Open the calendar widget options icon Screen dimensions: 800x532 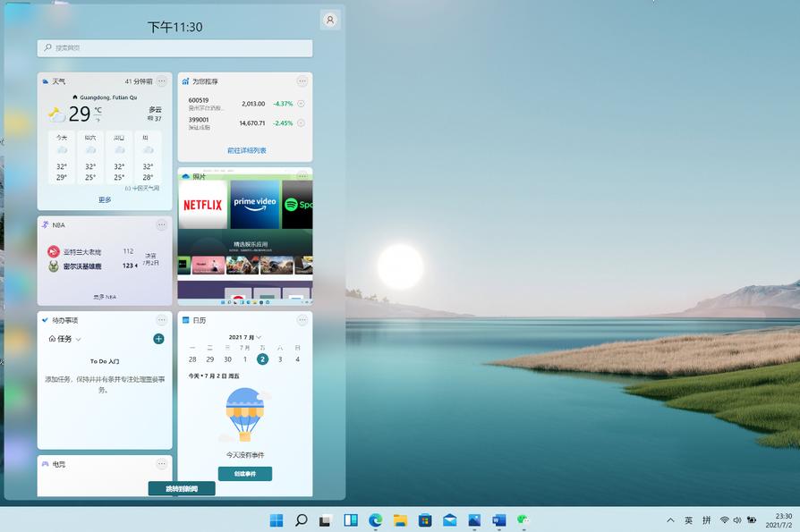click(302, 321)
